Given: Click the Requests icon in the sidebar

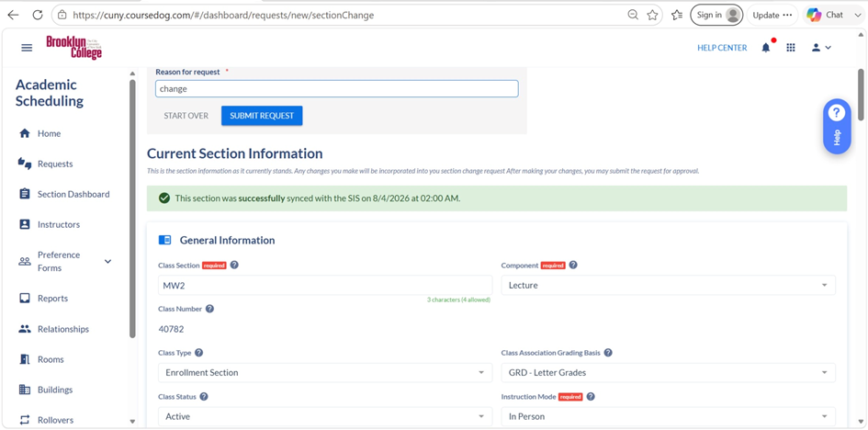Looking at the screenshot, I should (x=25, y=164).
